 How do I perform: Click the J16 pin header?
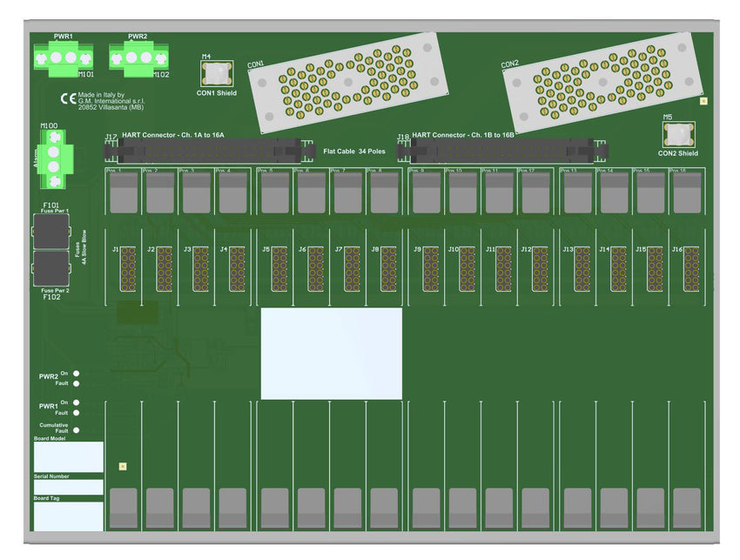point(690,268)
